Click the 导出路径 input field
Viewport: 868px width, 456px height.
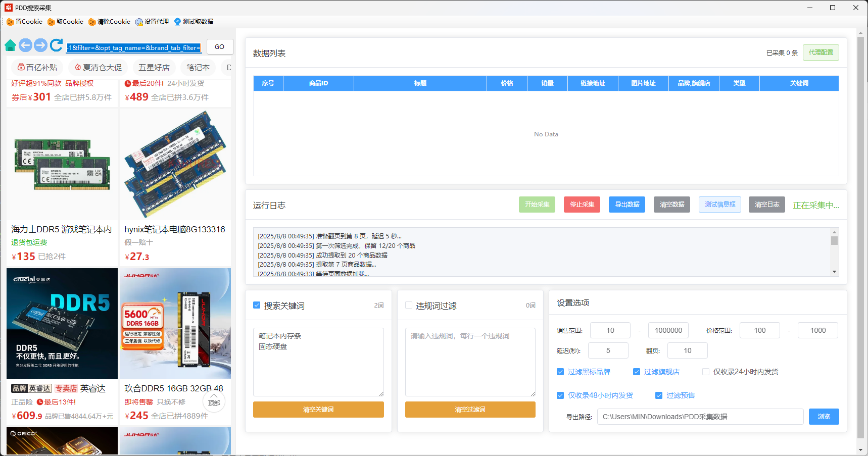[700, 417]
